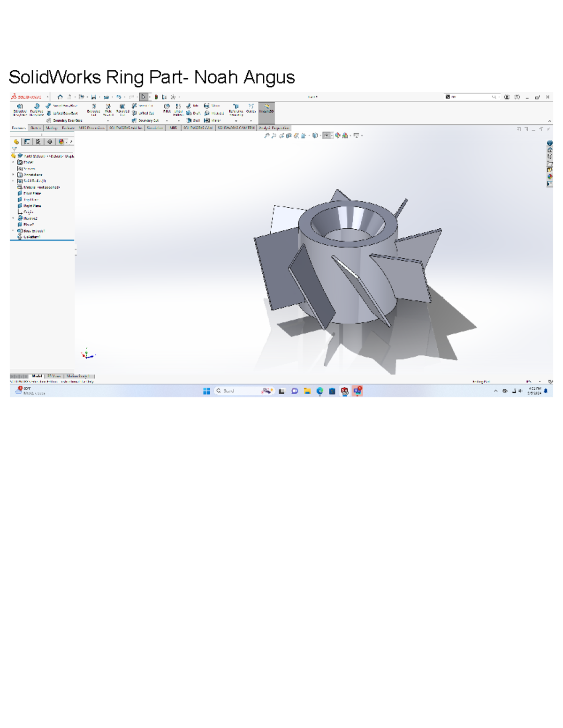Screen dimensions: 563x728
Task: Open the Fillet dropdown arrow
Action: [x=167, y=120]
